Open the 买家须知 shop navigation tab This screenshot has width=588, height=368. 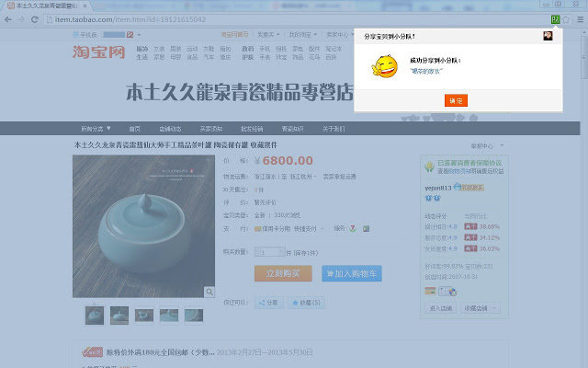[x=211, y=129]
